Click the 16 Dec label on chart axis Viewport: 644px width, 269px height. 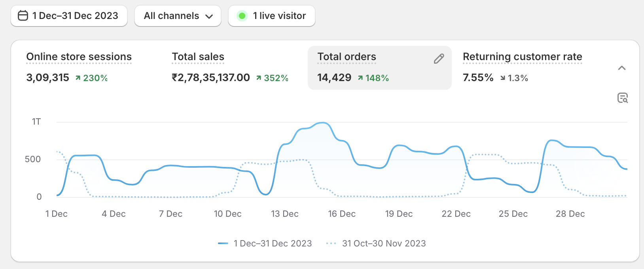(x=342, y=214)
